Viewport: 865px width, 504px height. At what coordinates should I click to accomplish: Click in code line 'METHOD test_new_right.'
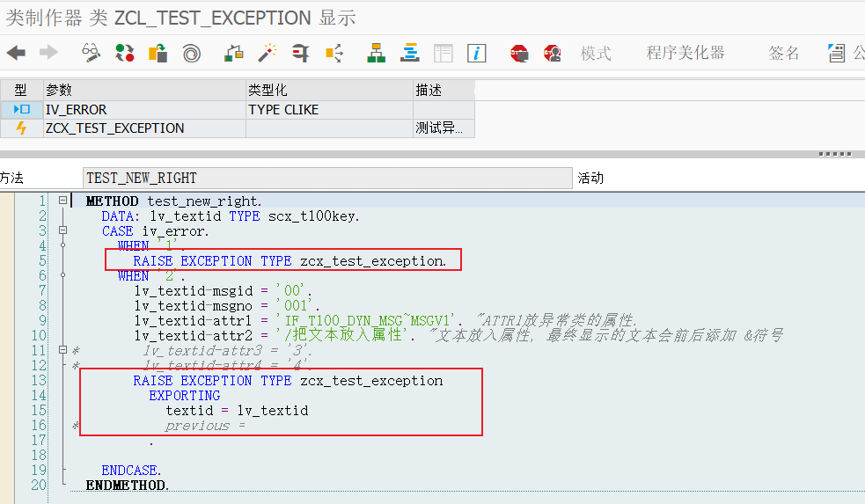click(x=173, y=201)
